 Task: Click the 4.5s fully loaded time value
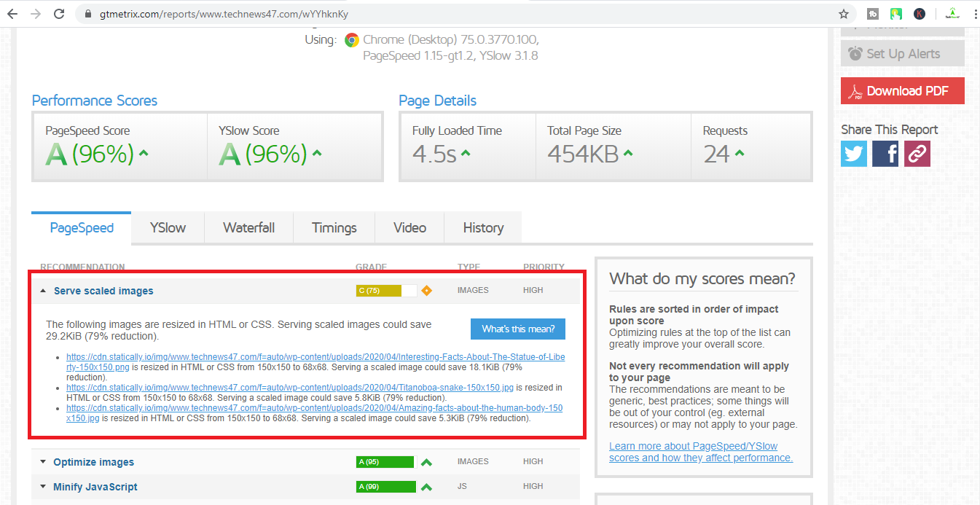(x=434, y=154)
